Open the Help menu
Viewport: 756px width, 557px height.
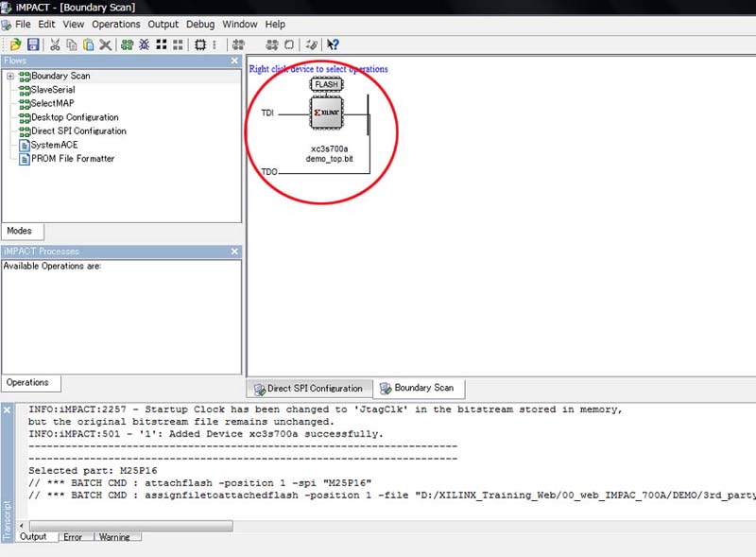275,25
